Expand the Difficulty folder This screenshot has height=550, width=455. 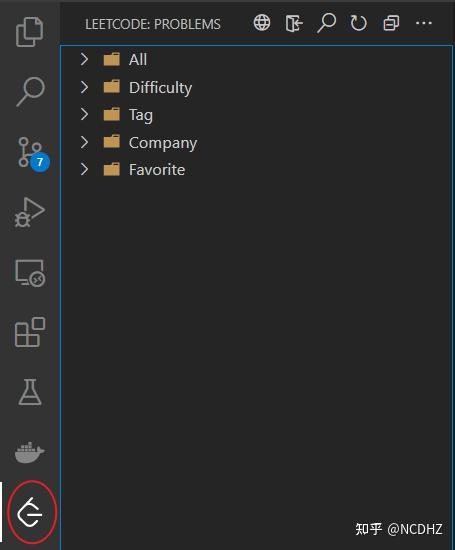point(84,87)
